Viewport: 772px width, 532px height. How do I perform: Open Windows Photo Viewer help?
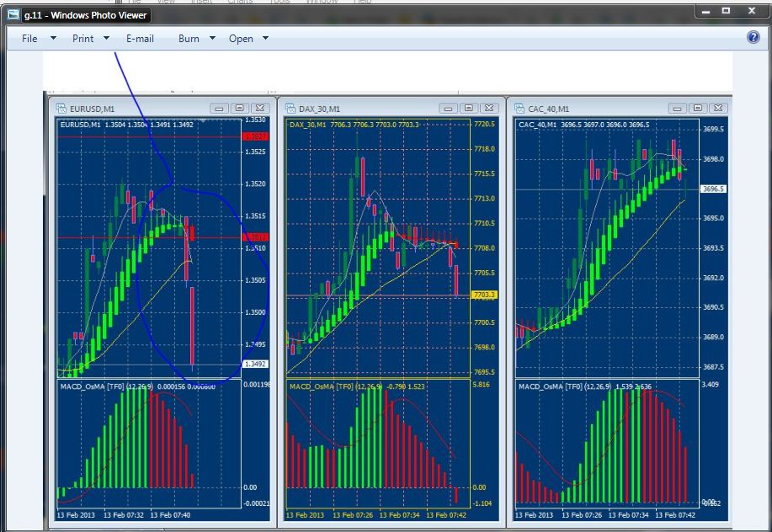point(753,37)
